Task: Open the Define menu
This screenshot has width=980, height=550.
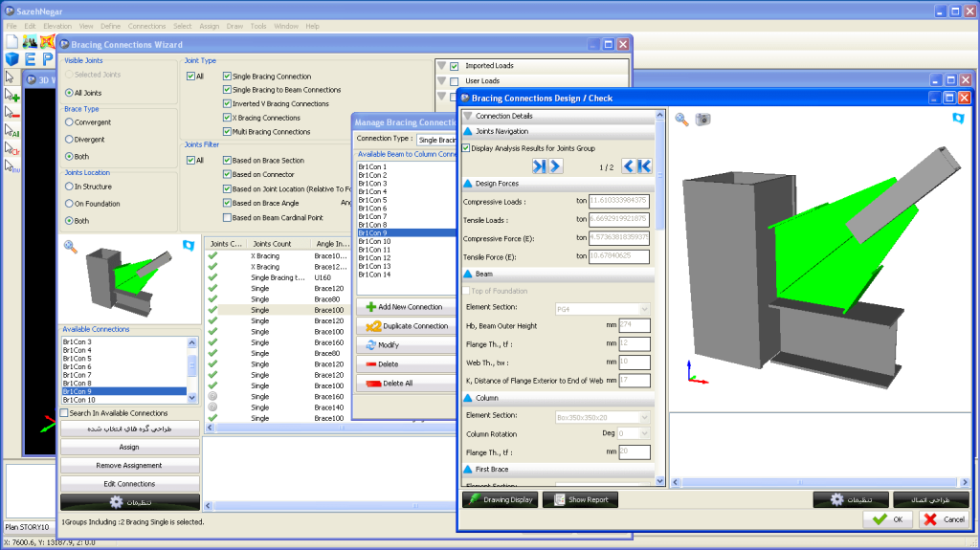Action: point(110,26)
